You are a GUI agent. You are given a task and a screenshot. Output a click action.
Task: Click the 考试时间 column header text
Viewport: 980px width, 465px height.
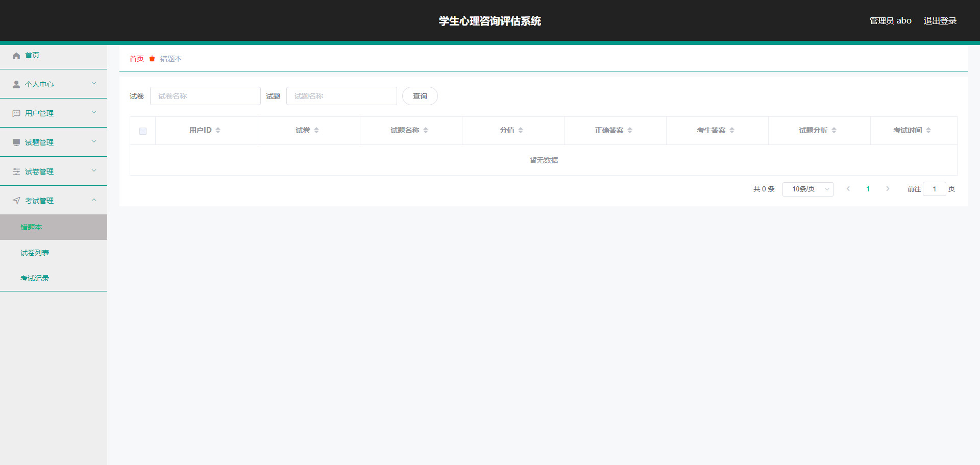(908, 130)
